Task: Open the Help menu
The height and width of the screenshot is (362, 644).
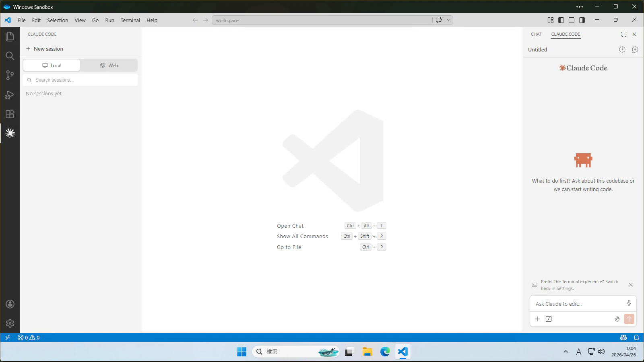Action: click(x=152, y=20)
